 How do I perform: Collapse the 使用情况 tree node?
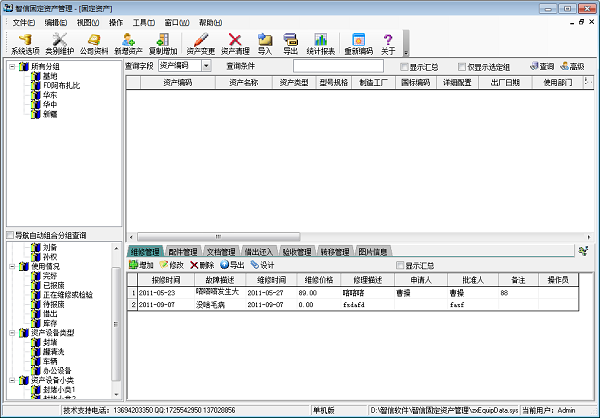pos(12,266)
